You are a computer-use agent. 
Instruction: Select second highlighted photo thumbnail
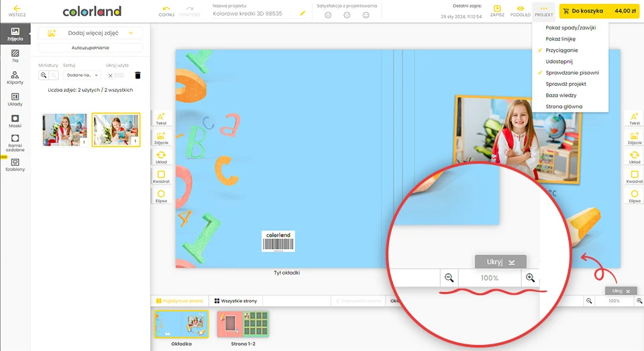tap(116, 130)
